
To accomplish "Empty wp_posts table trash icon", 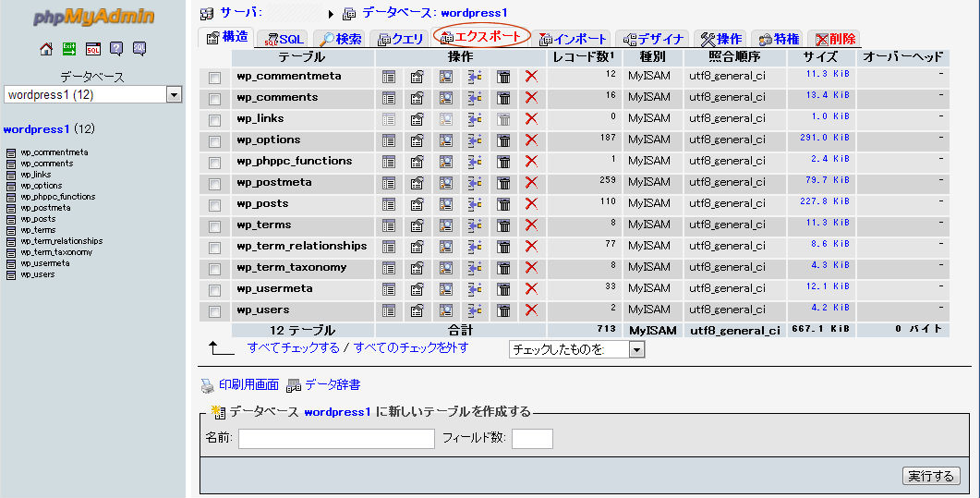I will [503, 204].
